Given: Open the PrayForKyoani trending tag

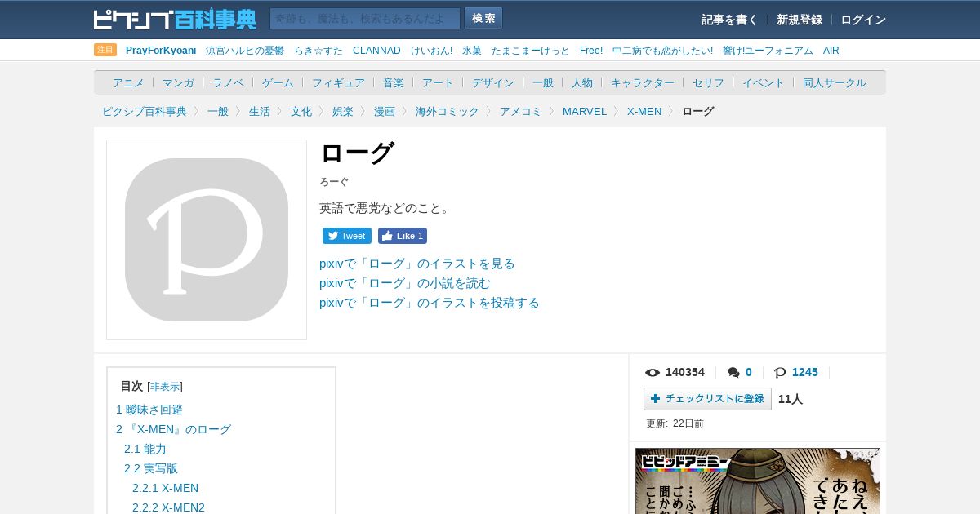Looking at the screenshot, I should pos(161,51).
